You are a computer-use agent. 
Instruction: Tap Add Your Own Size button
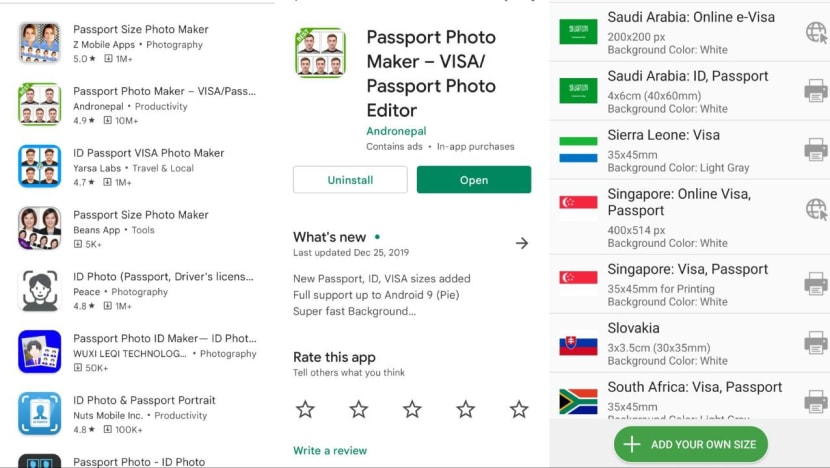pos(691,444)
